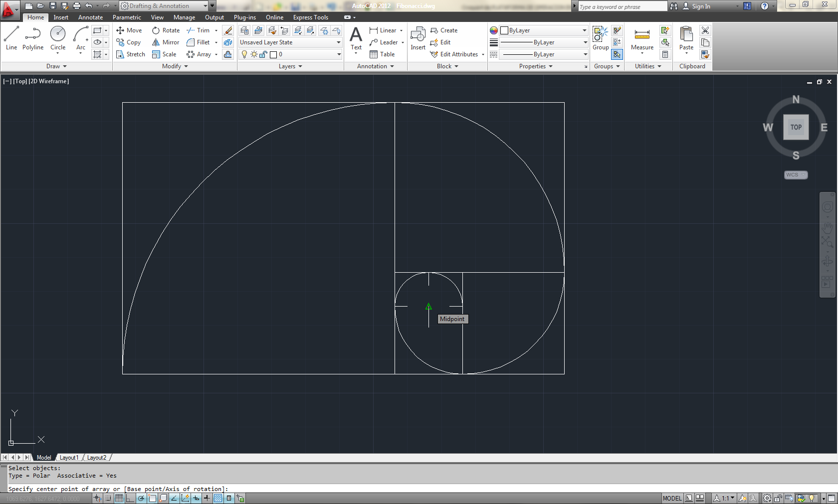The image size is (838, 504).
Task: Open the Insert ribbon tab
Action: pyautogui.click(x=61, y=17)
